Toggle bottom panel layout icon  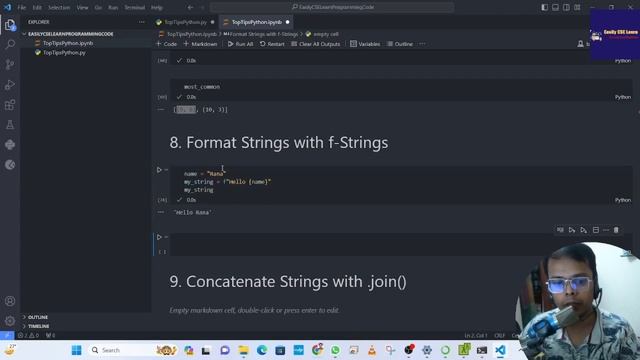click(556, 7)
